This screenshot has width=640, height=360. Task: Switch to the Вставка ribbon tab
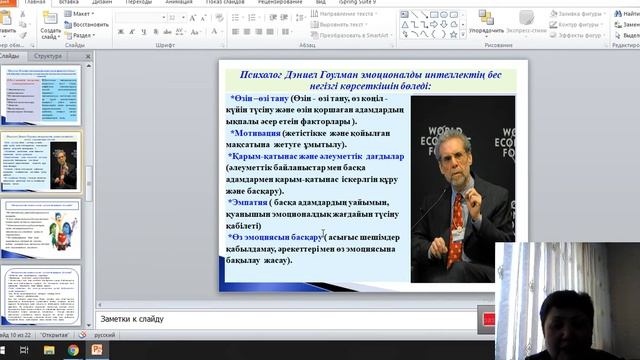(x=68, y=2)
